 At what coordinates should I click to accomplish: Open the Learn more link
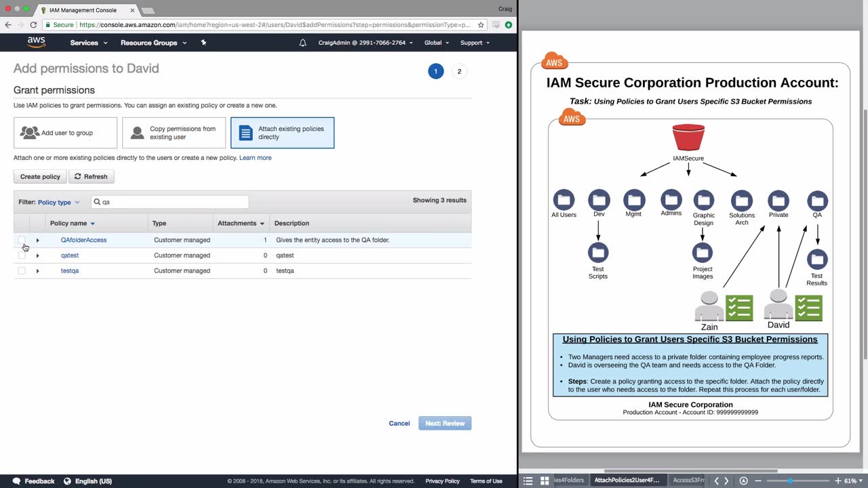tap(255, 158)
